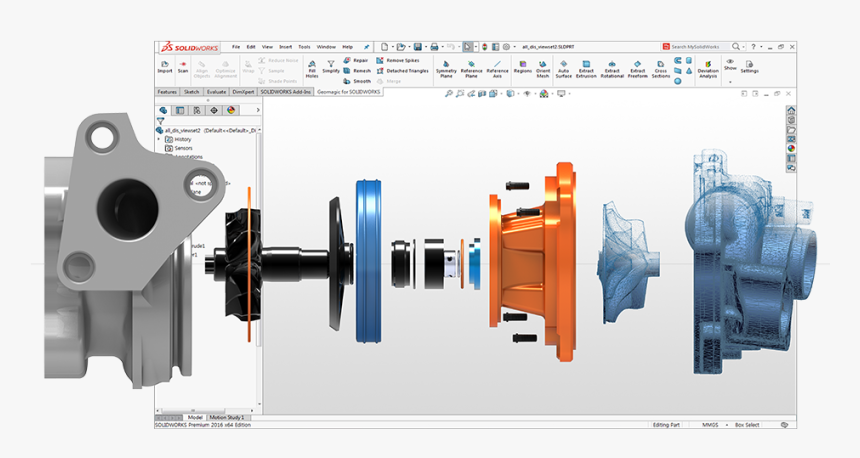This screenshot has height=458, width=860.
Task: Click the Save disk icon
Action: pyautogui.click(x=417, y=47)
